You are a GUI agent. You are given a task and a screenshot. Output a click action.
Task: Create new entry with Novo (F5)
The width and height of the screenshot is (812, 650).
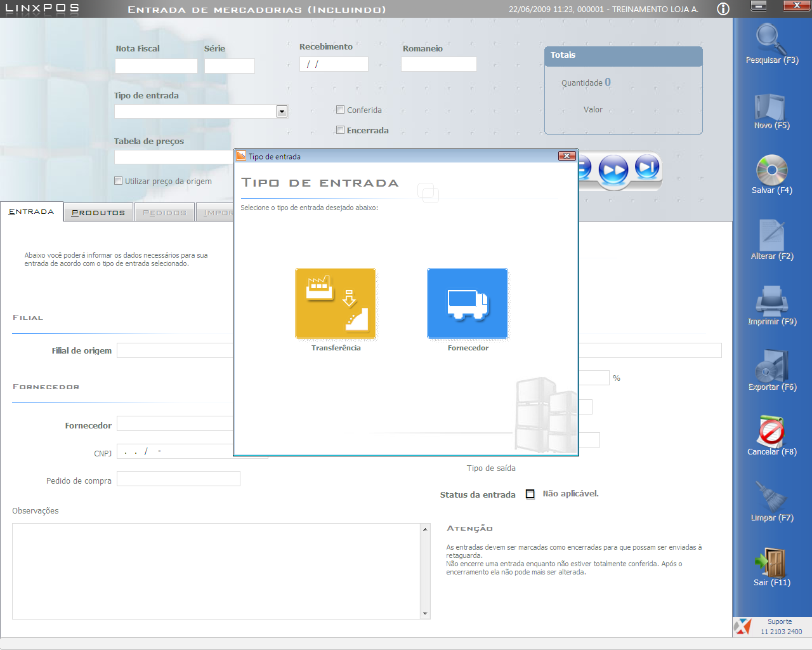pos(771,110)
